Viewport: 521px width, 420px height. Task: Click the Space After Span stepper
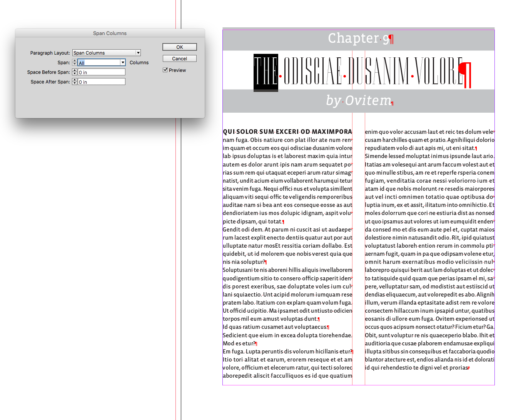pyautogui.click(x=75, y=82)
